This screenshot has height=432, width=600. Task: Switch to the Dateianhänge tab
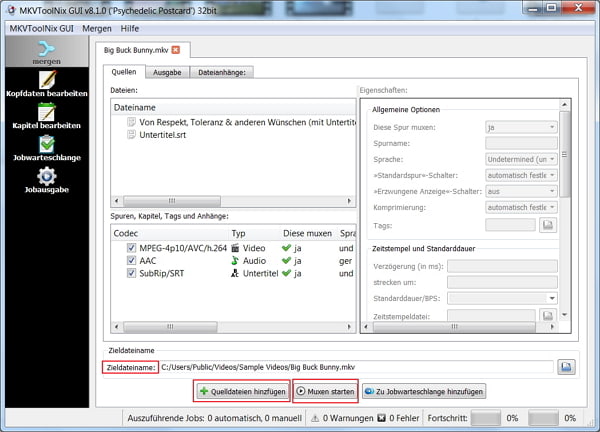click(x=222, y=72)
